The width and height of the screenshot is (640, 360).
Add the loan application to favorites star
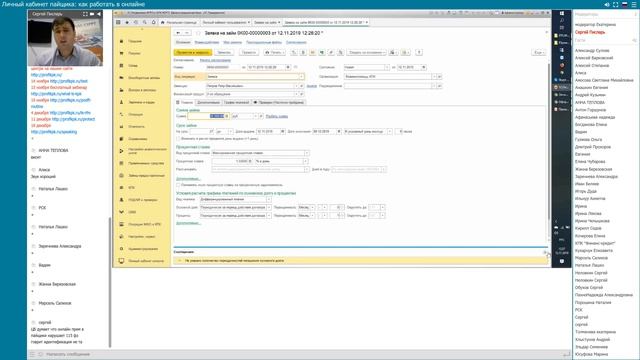tap(198, 33)
